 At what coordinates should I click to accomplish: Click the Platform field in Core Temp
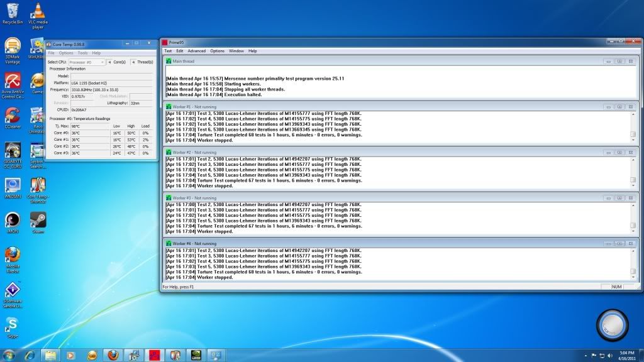(x=112, y=83)
